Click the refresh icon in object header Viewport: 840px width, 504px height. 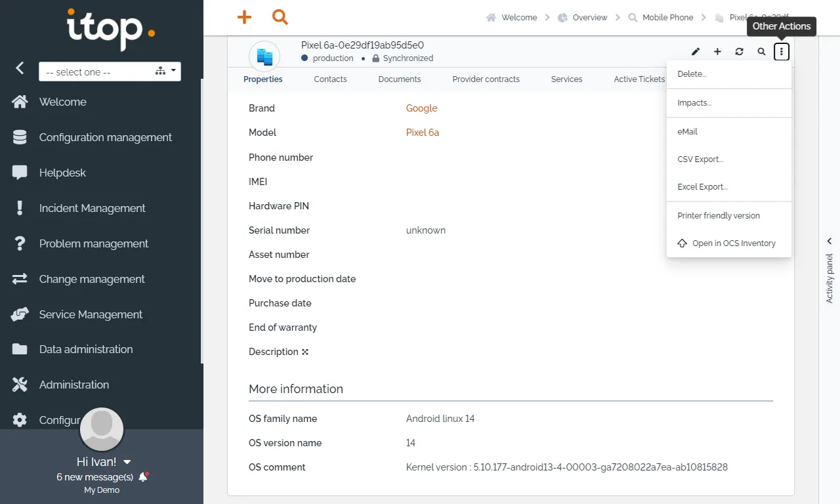click(739, 51)
